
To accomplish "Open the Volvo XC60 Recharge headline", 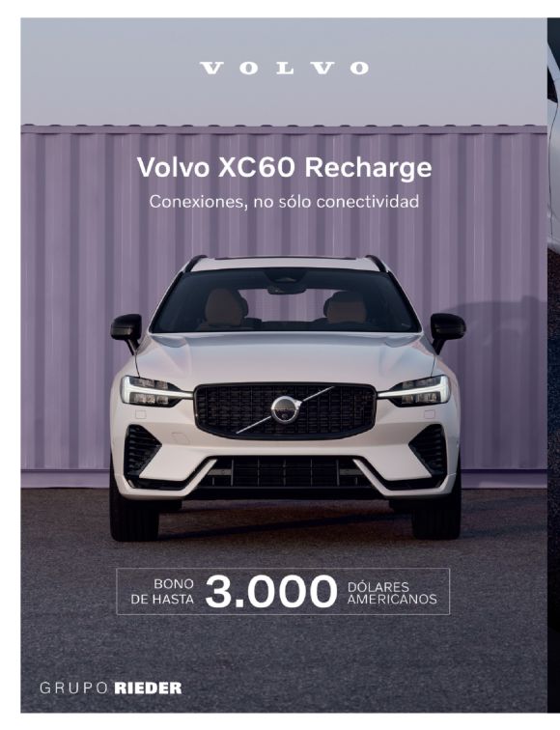I will click(285, 168).
